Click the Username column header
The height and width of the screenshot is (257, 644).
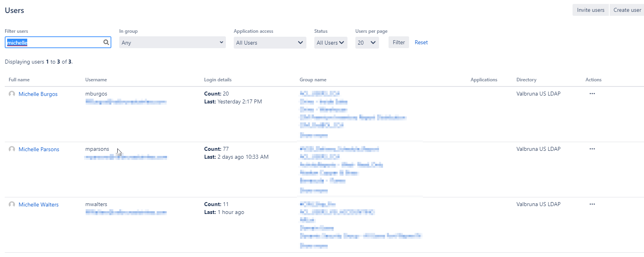[x=96, y=80]
